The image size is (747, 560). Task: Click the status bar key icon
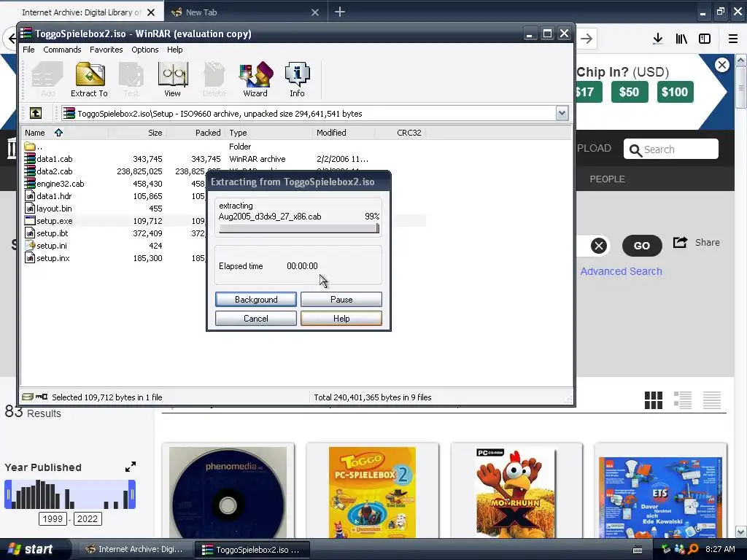point(42,397)
